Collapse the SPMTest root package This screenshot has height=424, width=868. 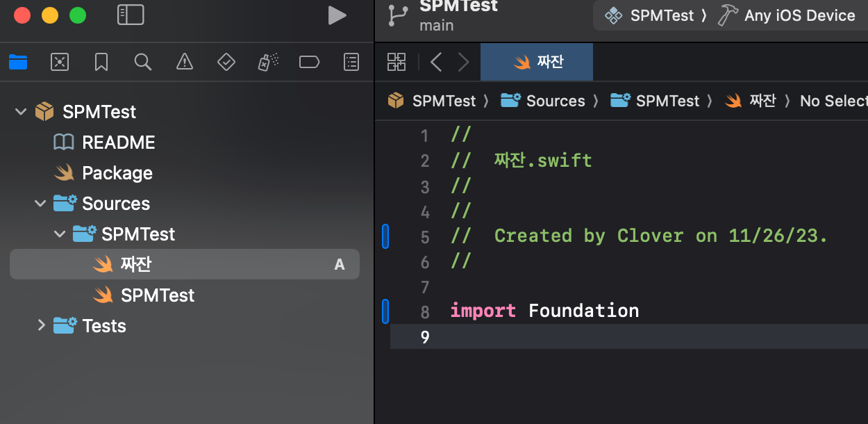pos(21,111)
